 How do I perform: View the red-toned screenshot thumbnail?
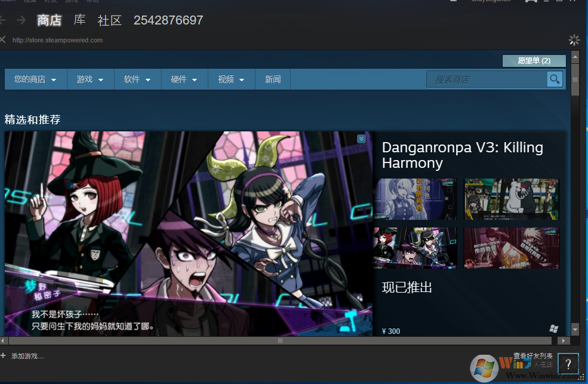512,248
